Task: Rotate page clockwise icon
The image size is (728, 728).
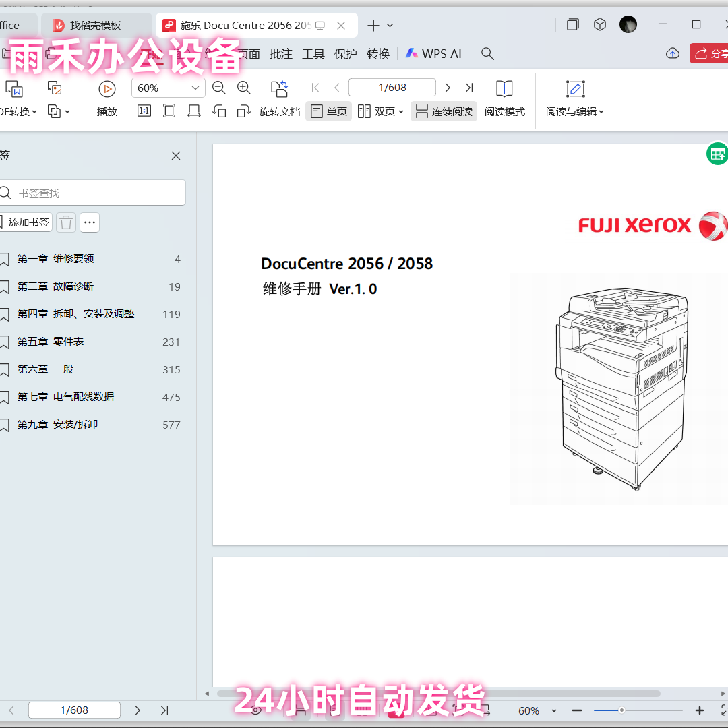Action: (244, 111)
